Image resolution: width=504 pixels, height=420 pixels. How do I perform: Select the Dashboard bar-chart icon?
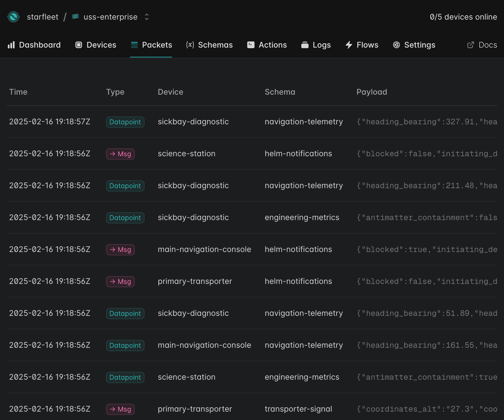click(11, 45)
